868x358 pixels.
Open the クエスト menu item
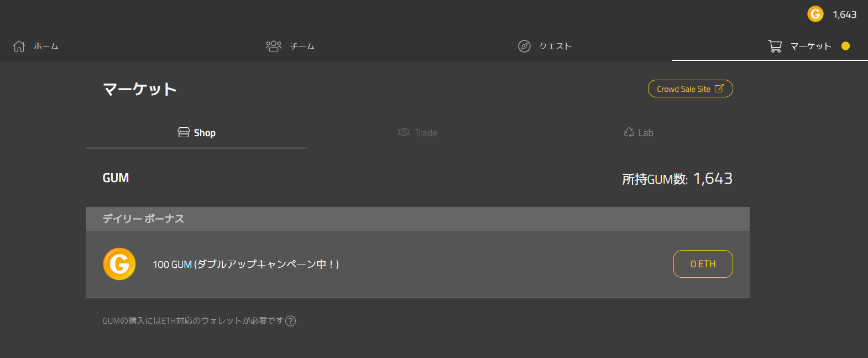[555, 46]
